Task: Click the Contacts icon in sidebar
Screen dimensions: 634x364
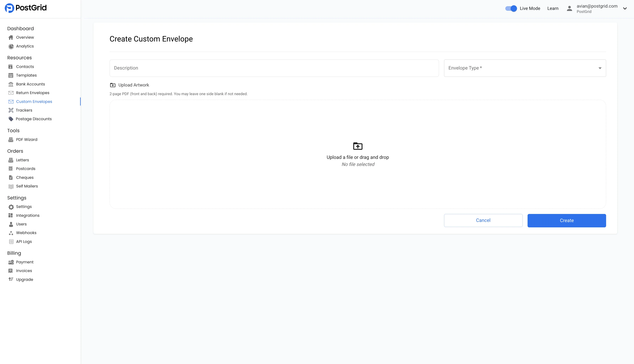Action: [10, 67]
